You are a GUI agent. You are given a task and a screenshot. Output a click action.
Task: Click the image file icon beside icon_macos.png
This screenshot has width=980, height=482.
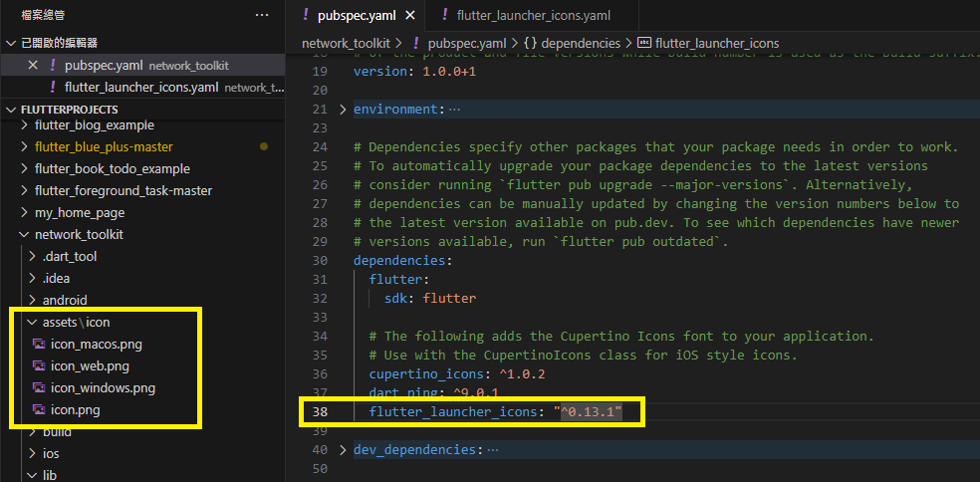click(39, 345)
